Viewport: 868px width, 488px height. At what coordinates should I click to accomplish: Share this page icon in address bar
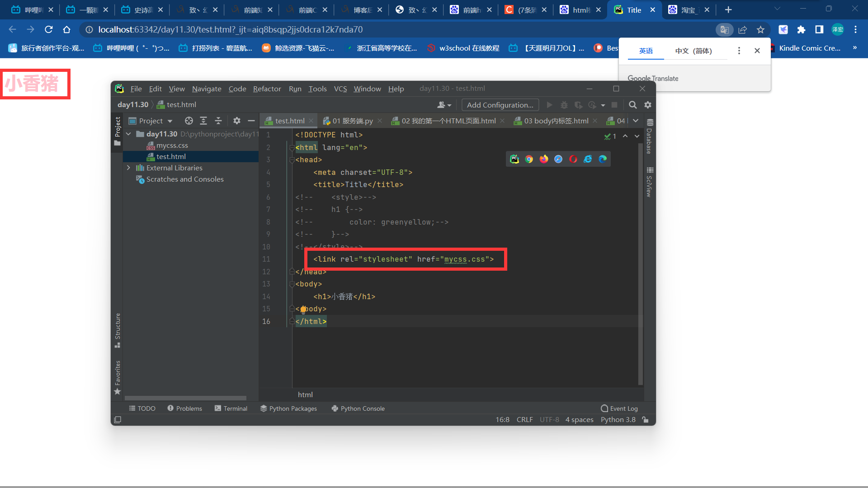coord(742,29)
